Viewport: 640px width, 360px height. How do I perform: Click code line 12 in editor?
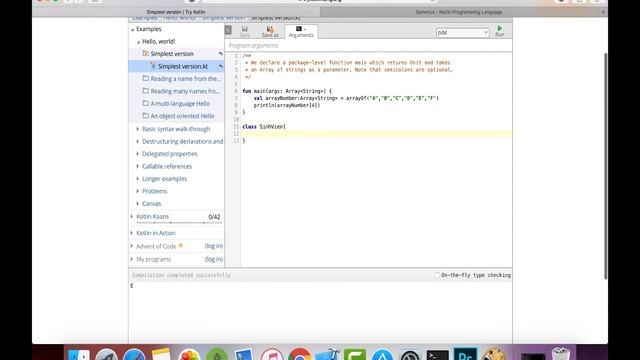[376, 134]
